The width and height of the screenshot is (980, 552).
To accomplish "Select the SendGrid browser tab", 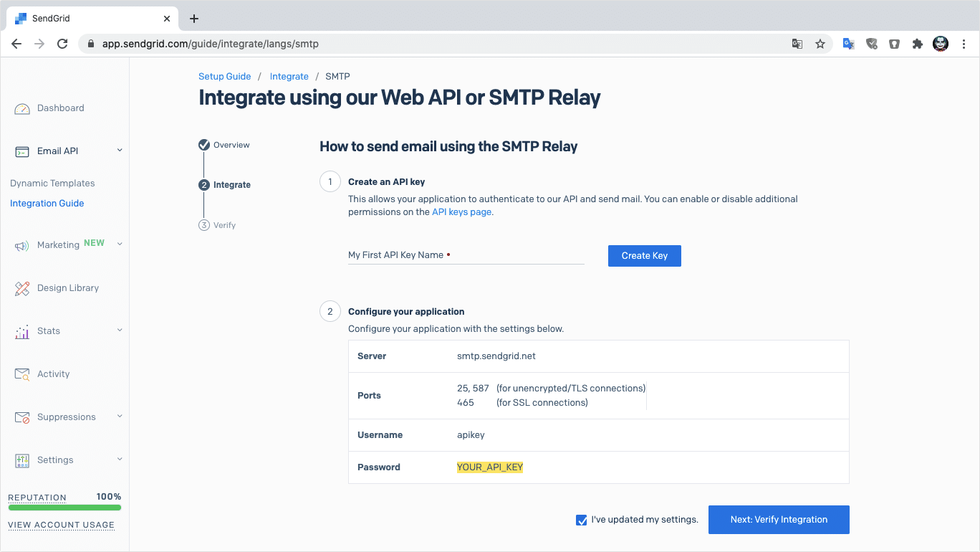I will [92, 19].
